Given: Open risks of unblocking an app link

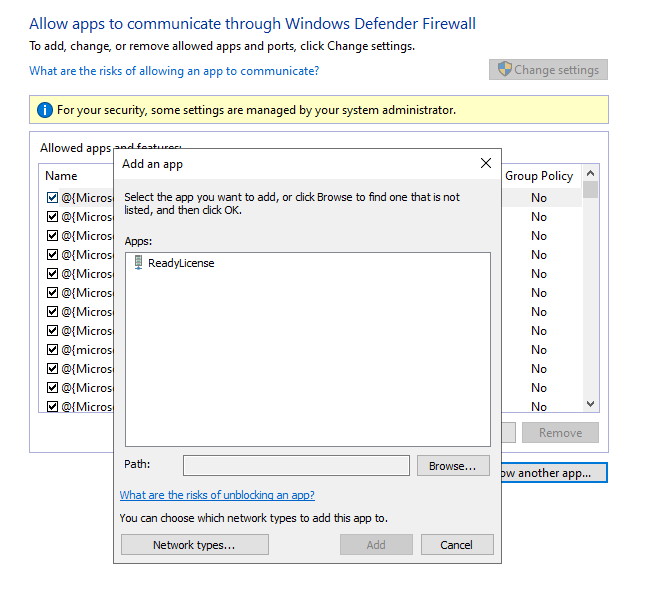Looking at the screenshot, I should tap(217, 495).
